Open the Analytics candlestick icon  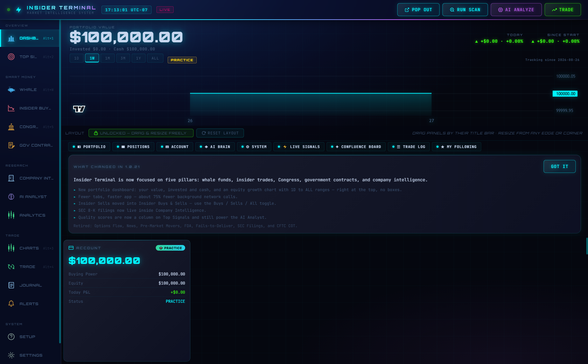click(11, 215)
